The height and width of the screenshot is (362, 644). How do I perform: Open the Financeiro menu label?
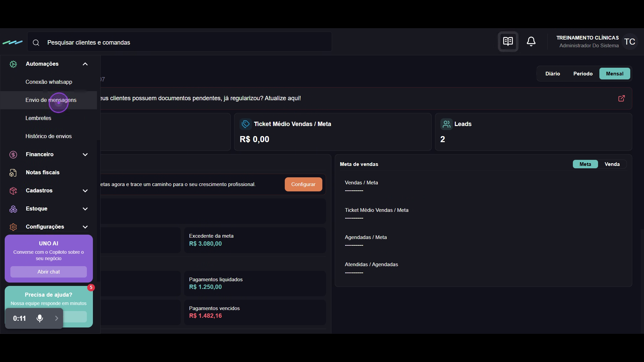[x=40, y=155]
